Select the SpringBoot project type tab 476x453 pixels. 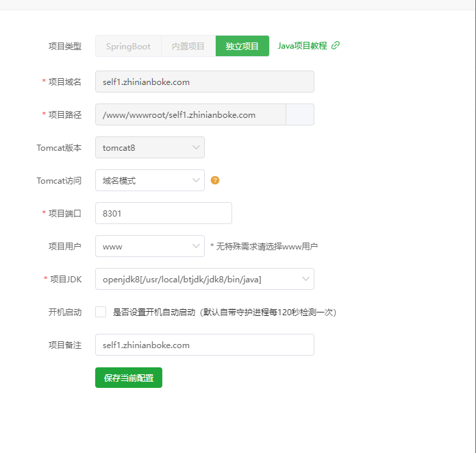[x=128, y=46]
